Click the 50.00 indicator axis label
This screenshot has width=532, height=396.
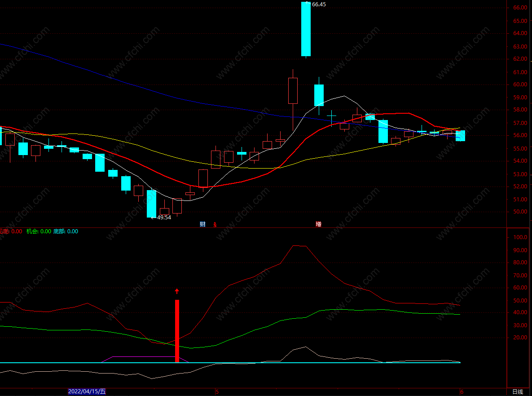520,301
